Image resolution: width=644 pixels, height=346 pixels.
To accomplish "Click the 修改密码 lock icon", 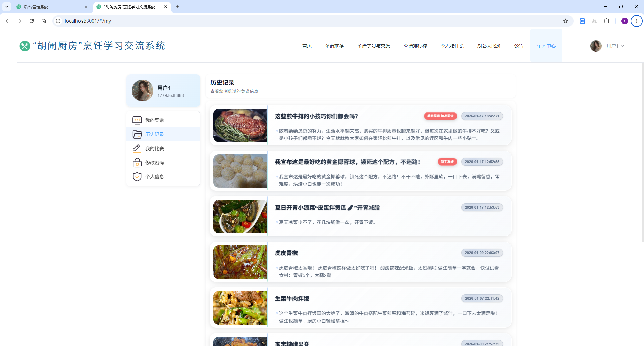I will tap(137, 163).
